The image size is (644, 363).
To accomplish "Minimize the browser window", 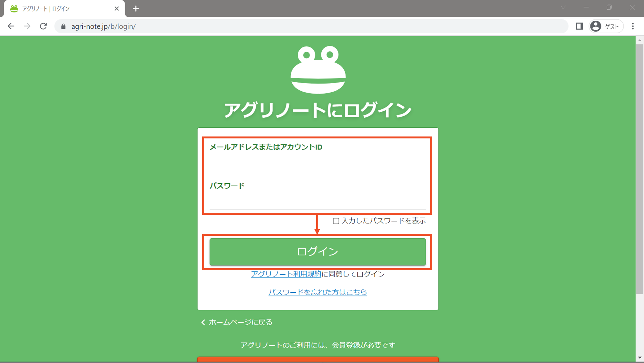I will pyautogui.click(x=586, y=7).
